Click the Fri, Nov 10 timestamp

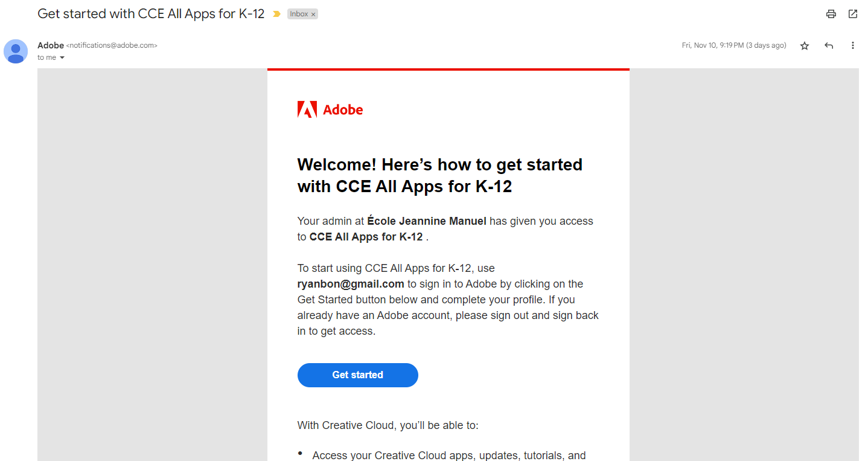tap(733, 45)
